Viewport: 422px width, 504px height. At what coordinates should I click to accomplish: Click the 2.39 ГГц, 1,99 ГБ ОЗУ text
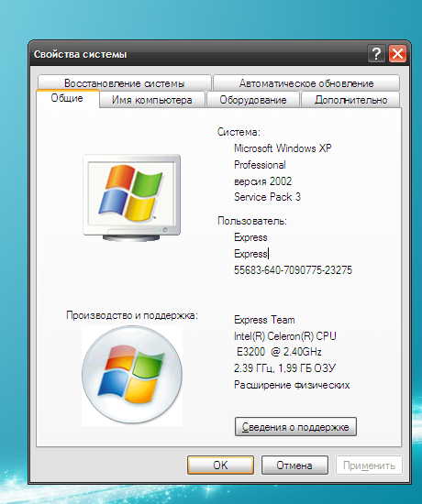click(x=284, y=368)
